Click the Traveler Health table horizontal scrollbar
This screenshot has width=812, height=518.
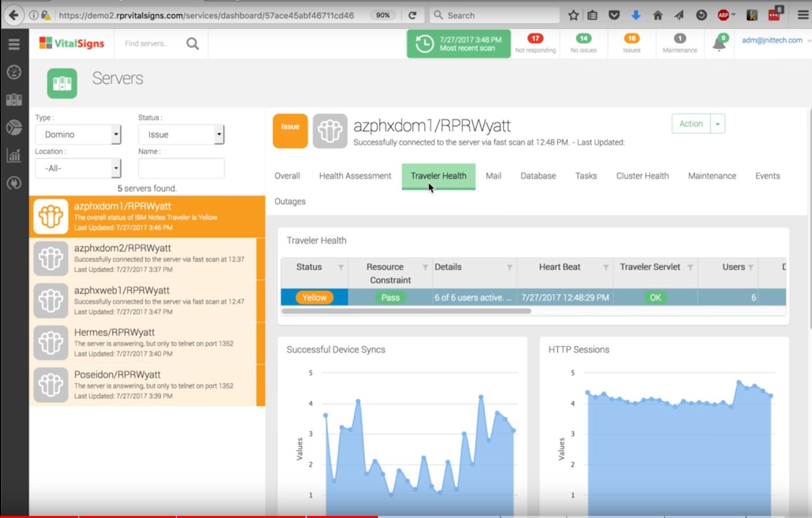coord(406,311)
